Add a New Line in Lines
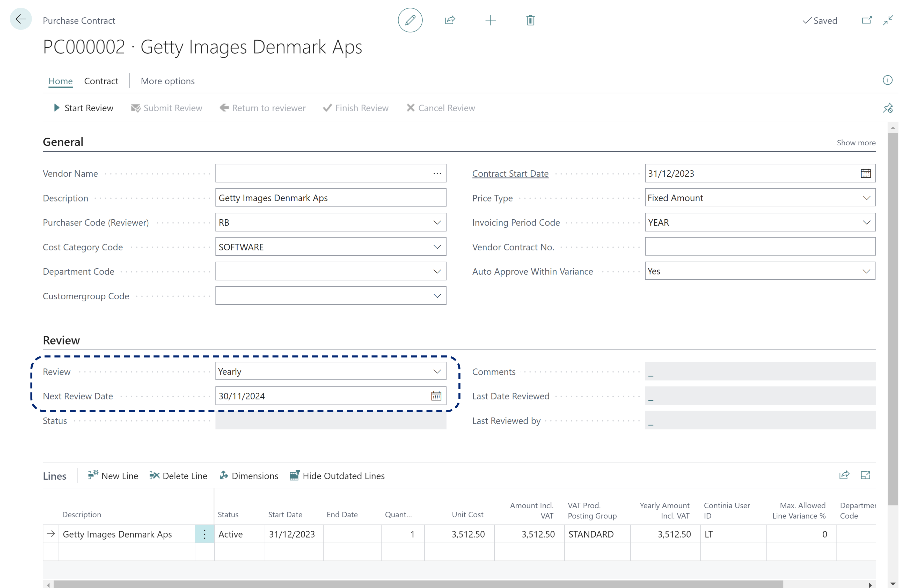The height and width of the screenshot is (588, 914). tap(113, 476)
